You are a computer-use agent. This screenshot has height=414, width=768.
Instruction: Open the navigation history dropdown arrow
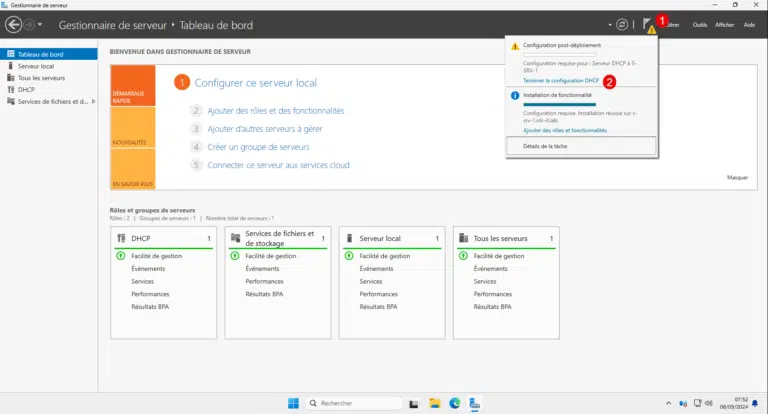click(x=40, y=24)
